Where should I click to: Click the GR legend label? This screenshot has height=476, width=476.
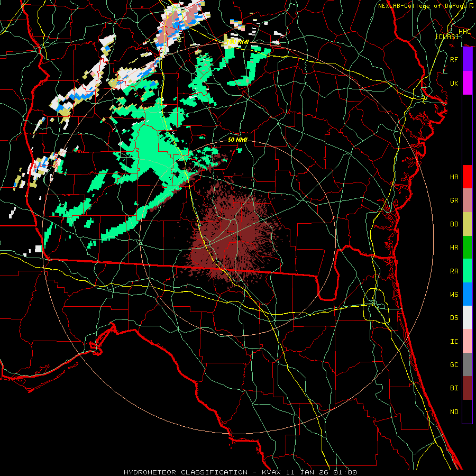pyautogui.click(x=454, y=200)
